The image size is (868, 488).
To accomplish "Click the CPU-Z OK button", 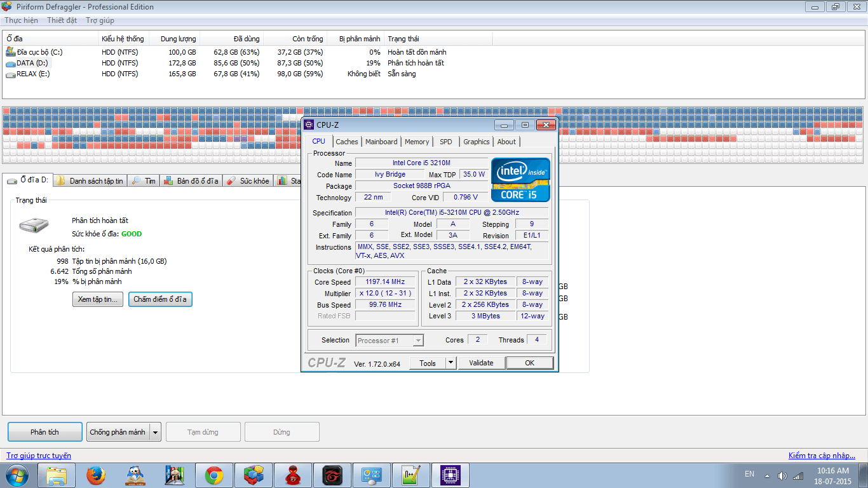I will click(530, 363).
